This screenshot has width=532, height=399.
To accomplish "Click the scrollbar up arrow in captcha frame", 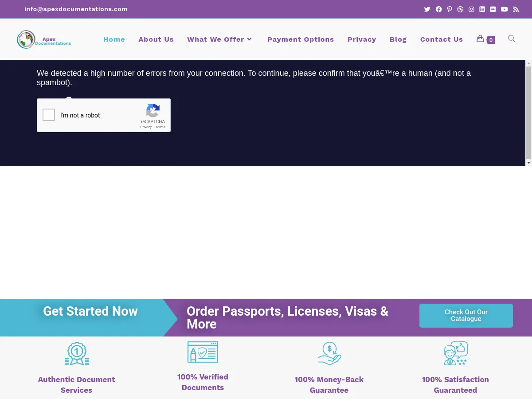I will [528, 63].
